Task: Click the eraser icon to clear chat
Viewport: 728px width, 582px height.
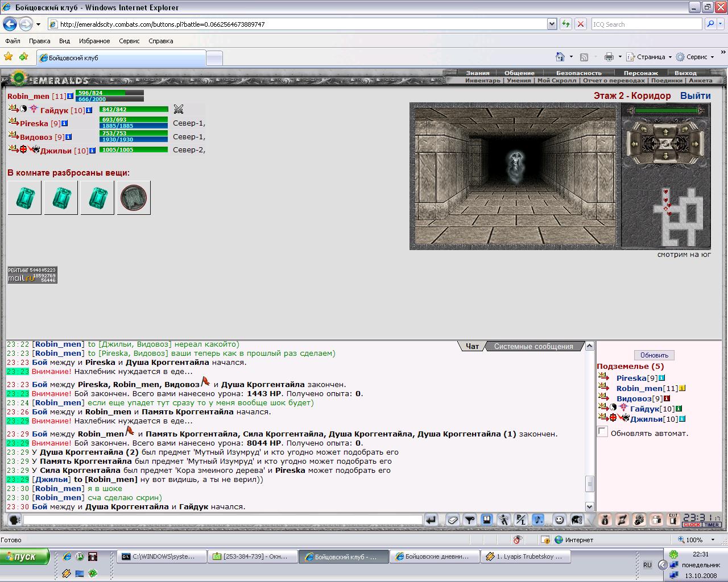Action: [x=453, y=519]
